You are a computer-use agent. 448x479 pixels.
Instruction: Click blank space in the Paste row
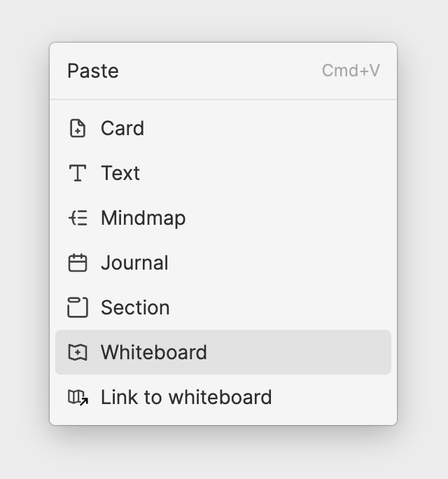pos(220,71)
